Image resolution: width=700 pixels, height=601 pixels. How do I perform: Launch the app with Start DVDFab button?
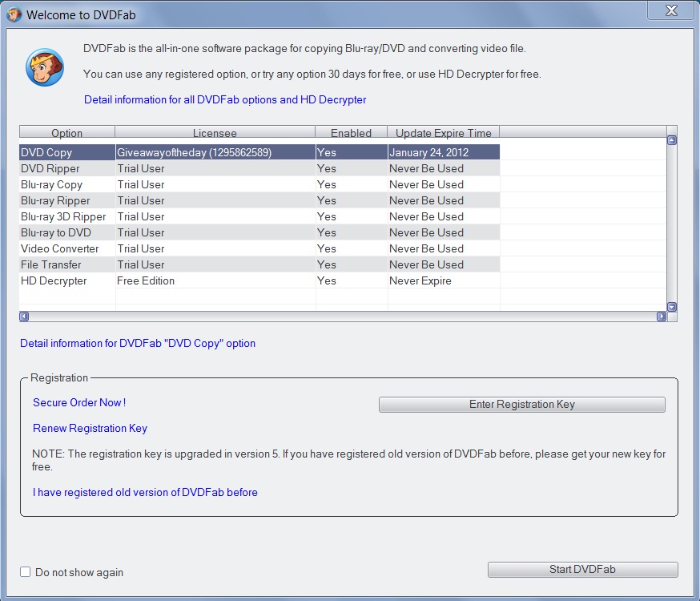tap(582, 569)
